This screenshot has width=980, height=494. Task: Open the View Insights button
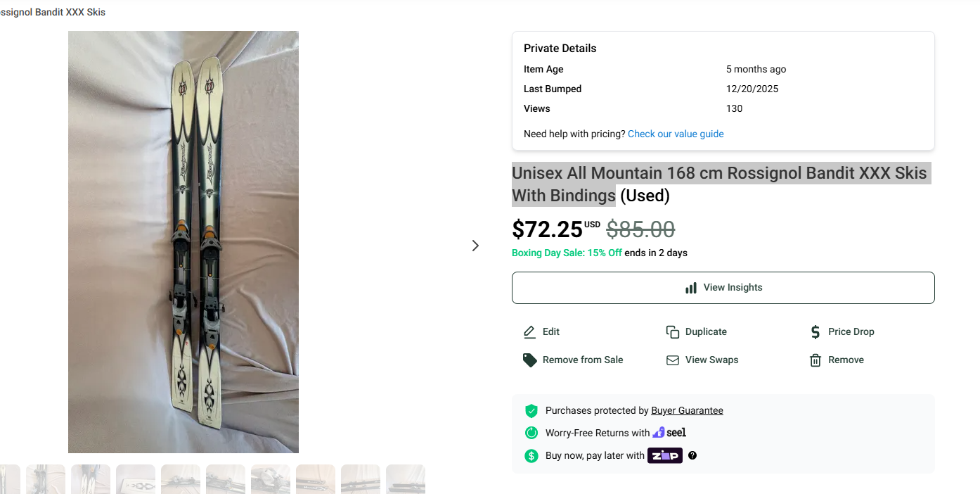pos(723,288)
